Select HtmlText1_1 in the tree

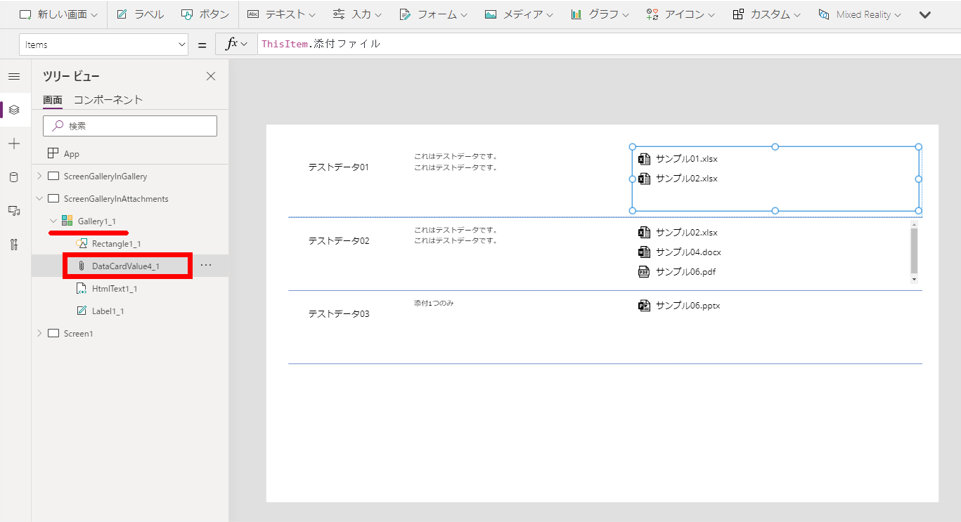(115, 289)
